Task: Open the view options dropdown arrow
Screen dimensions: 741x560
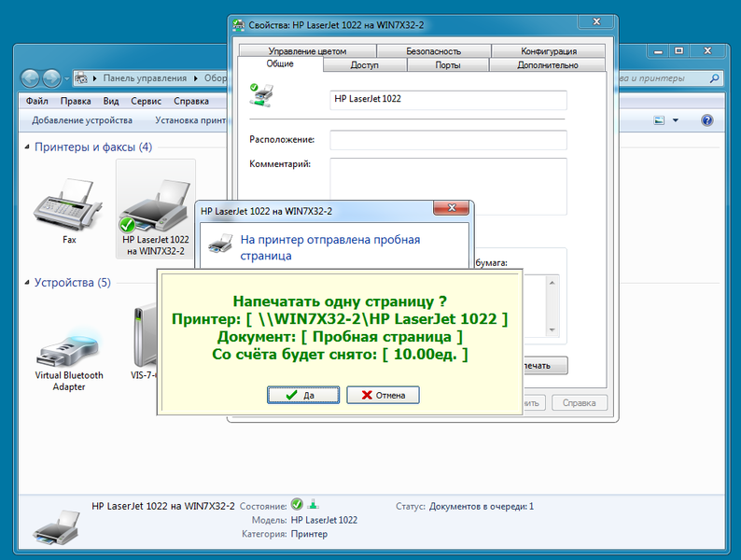Action: [676, 120]
